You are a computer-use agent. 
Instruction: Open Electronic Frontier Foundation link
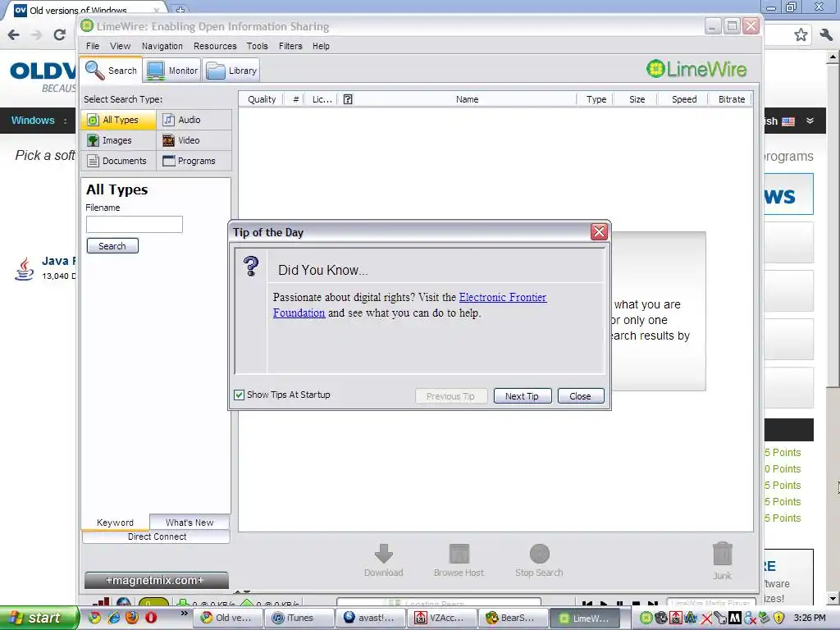(503, 297)
